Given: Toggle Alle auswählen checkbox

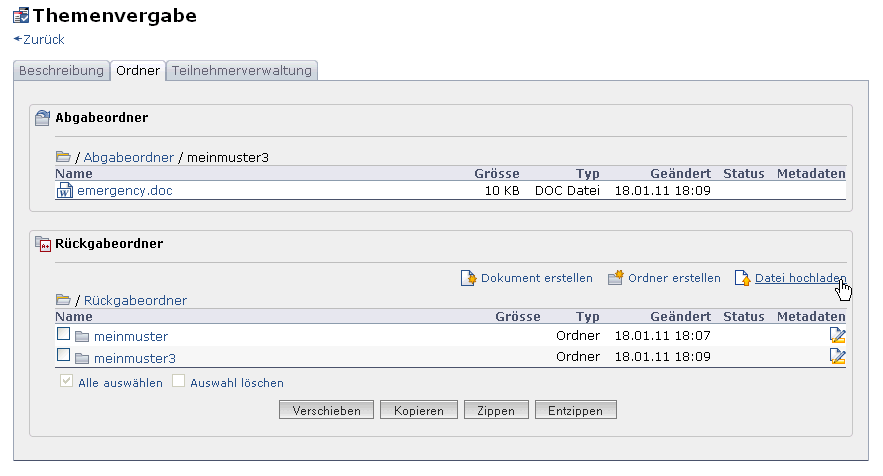Looking at the screenshot, I should [67, 382].
